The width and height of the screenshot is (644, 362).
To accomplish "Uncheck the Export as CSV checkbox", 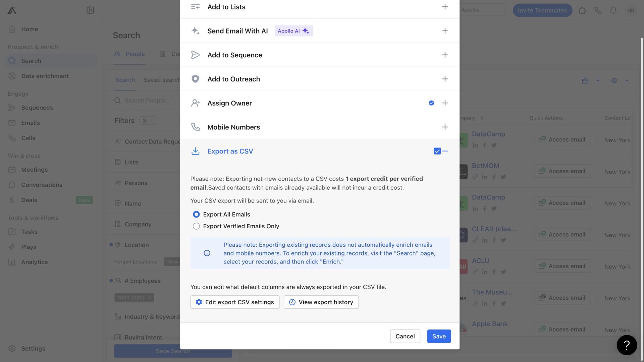I will click(x=437, y=151).
